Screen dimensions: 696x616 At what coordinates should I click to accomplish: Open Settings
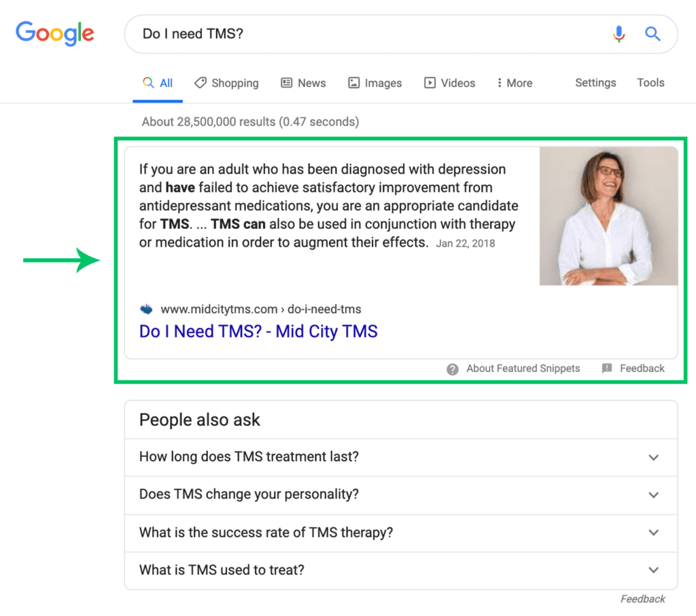pyautogui.click(x=595, y=82)
